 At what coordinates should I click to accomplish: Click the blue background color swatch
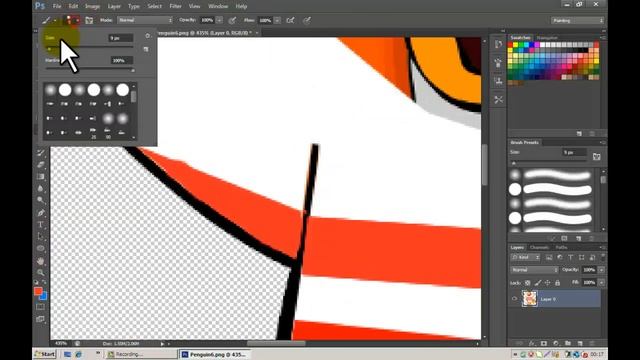pos(44,296)
